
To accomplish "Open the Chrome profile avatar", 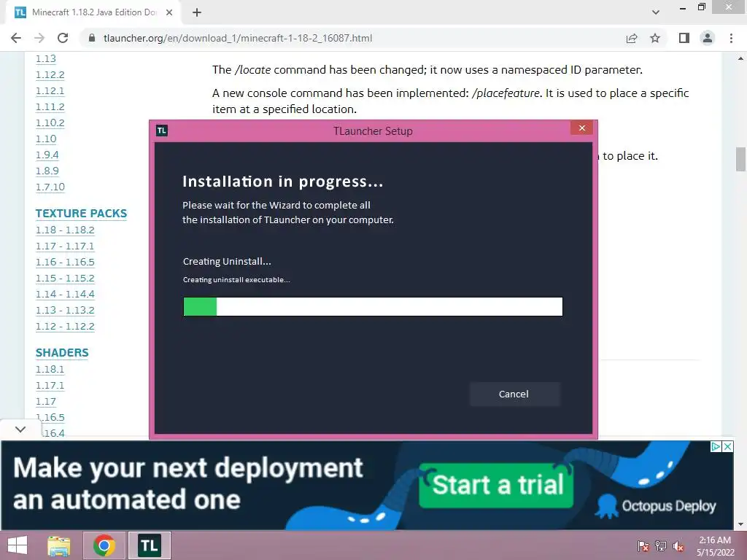I will (x=708, y=38).
